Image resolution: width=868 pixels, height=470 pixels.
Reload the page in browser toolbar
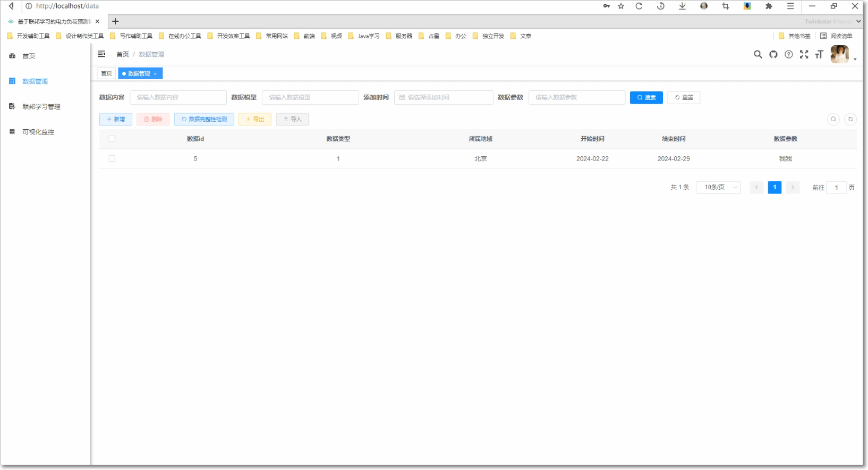[639, 6]
